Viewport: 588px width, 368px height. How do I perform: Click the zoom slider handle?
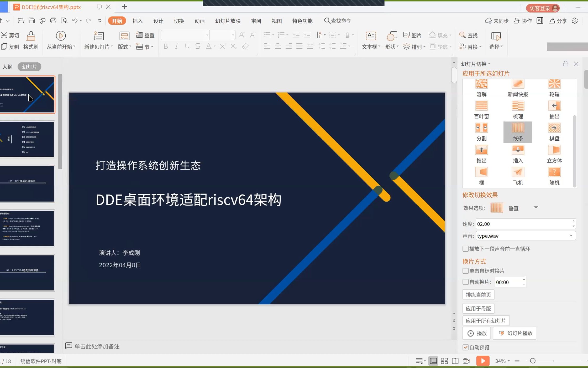pyautogui.click(x=533, y=361)
